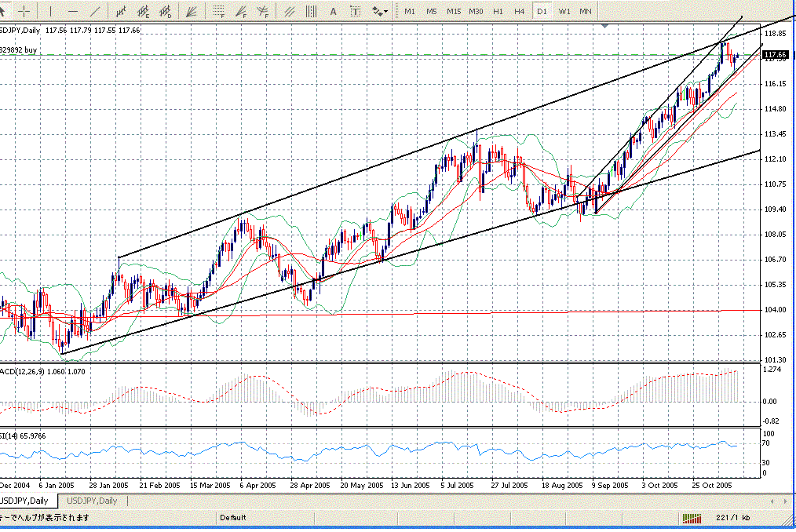Click the chart shift triangle marker at top
The image size is (796, 532).
coord(604,26)
